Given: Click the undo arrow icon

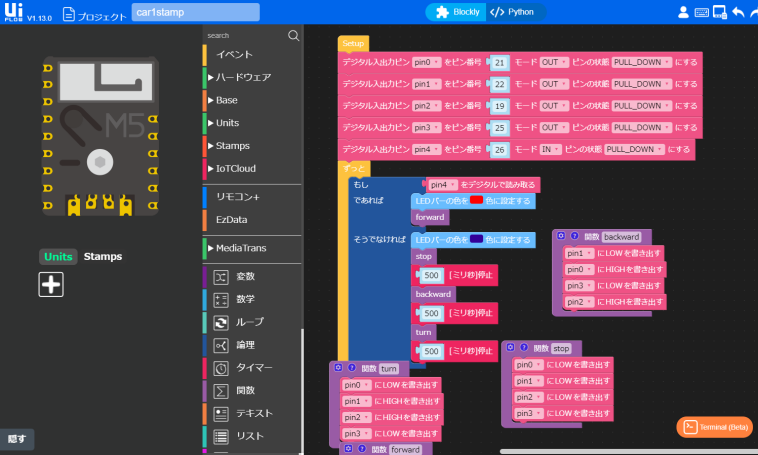Looking at the screenshot, I should [737, 13].
